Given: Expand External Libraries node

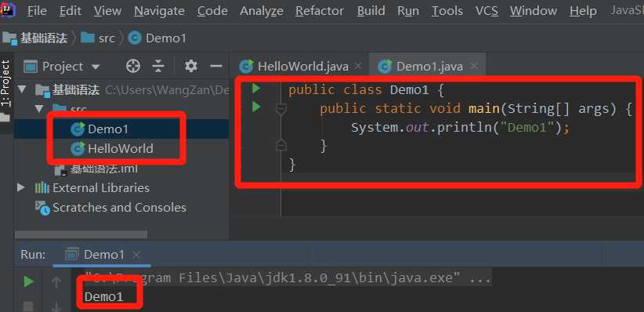Looking at the screenshot, I should coord(21,187).
